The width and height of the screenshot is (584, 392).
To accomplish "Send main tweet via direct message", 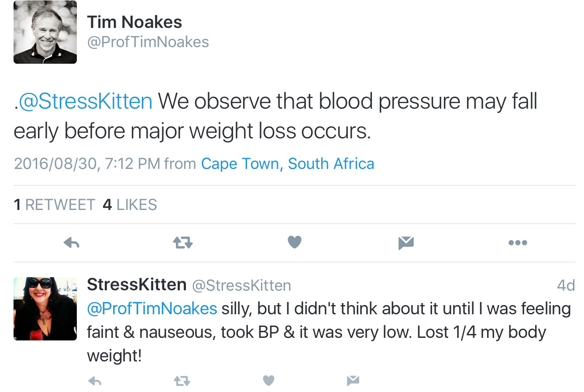I will tap(406, 243).
